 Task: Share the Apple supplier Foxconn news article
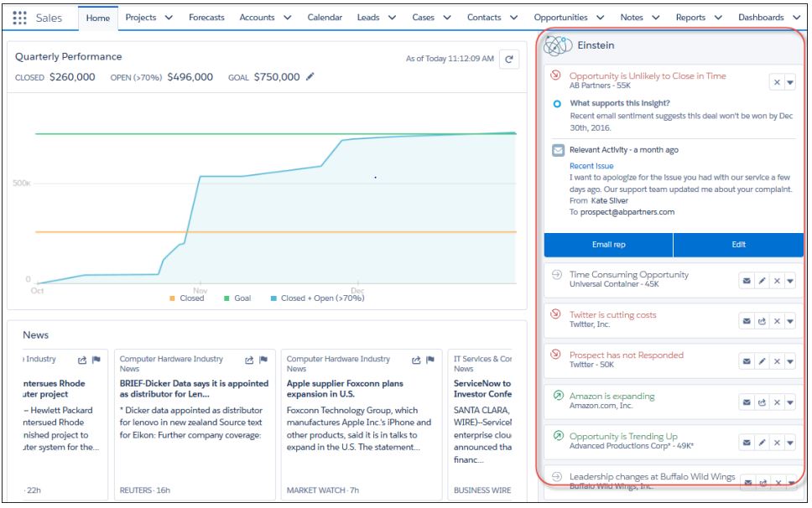[417, 360]
